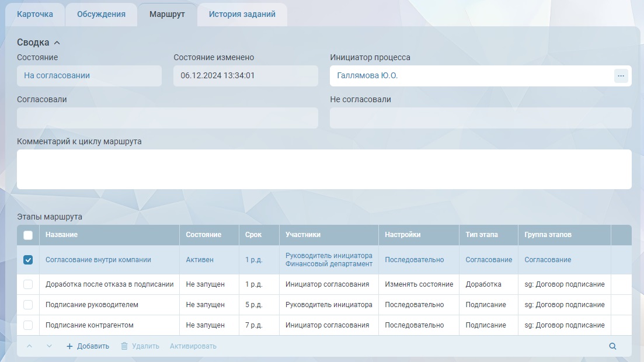The image size is (644, 362).
Task: Click the Удалить trash button
Action: click(140, 346)
